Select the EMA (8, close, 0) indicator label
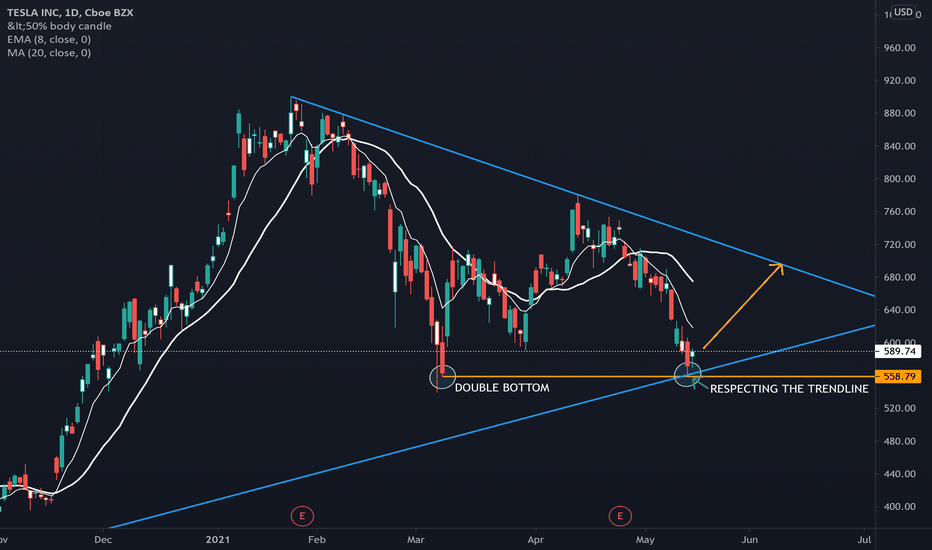This screenshot has width=932, height=550. click(49, 39)
